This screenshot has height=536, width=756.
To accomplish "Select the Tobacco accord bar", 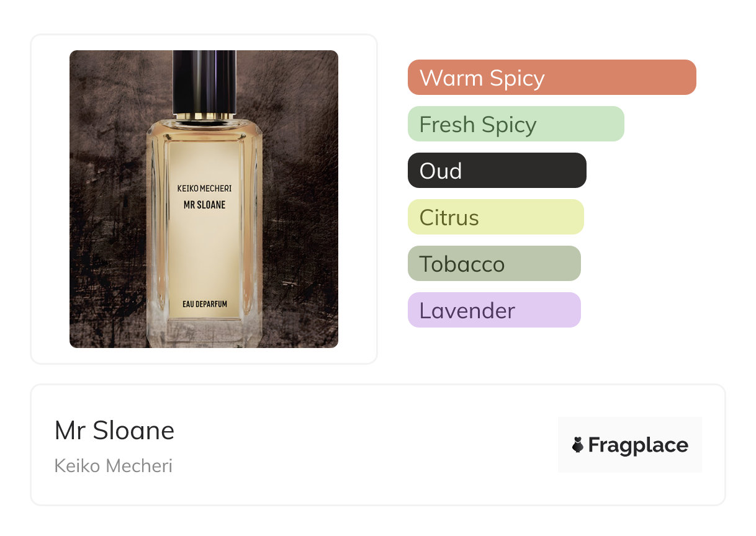I will 494,264.
